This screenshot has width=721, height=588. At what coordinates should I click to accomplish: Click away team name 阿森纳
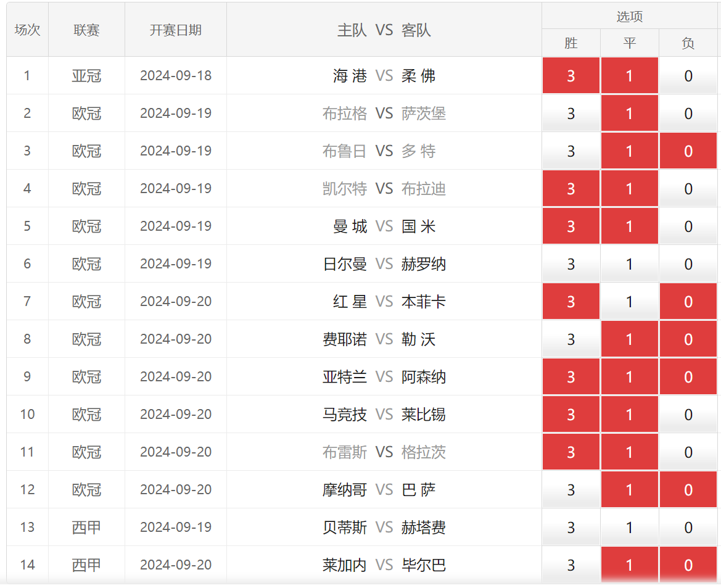[x=424, y=377]
